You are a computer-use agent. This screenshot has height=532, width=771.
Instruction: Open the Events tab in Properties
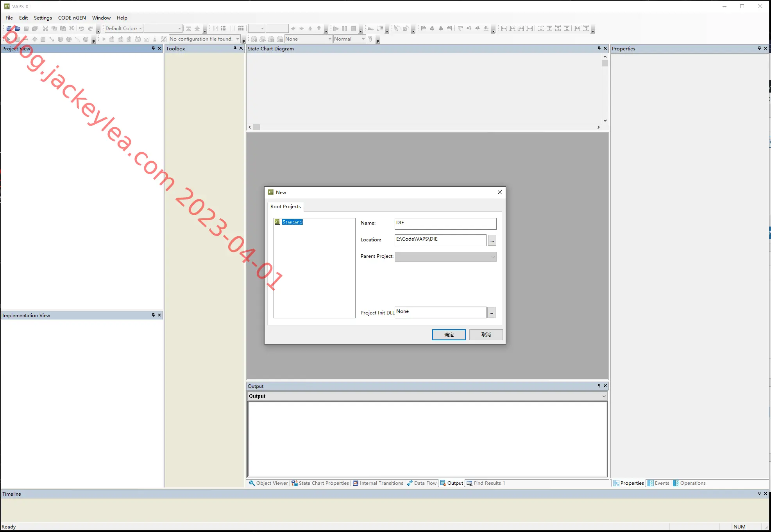659,483
